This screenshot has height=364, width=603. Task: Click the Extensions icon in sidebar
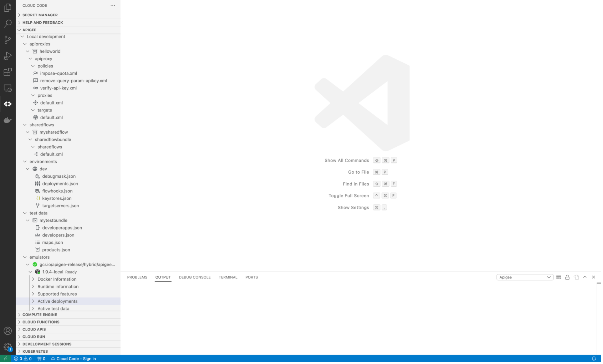click(8, 72)
